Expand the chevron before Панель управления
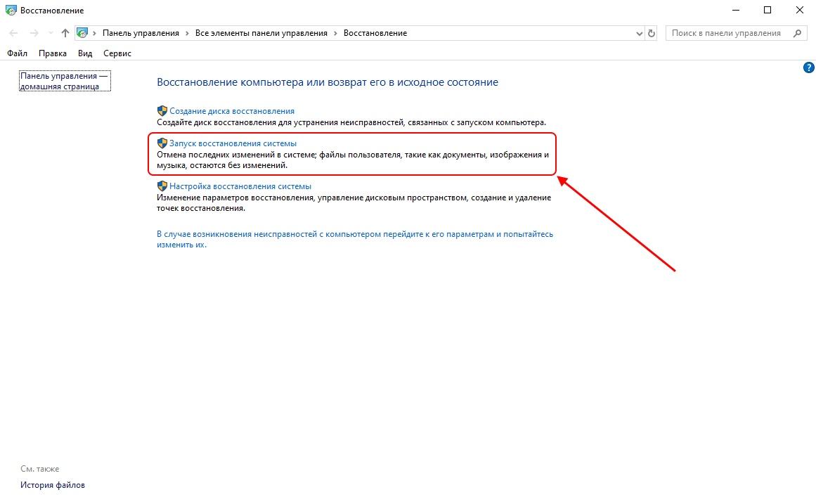This screenshot has height=504, width=816. [x=95, y=33]
